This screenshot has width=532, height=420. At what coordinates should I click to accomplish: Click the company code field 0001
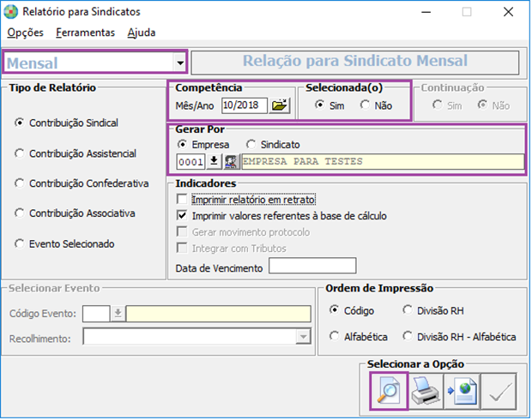191,162
